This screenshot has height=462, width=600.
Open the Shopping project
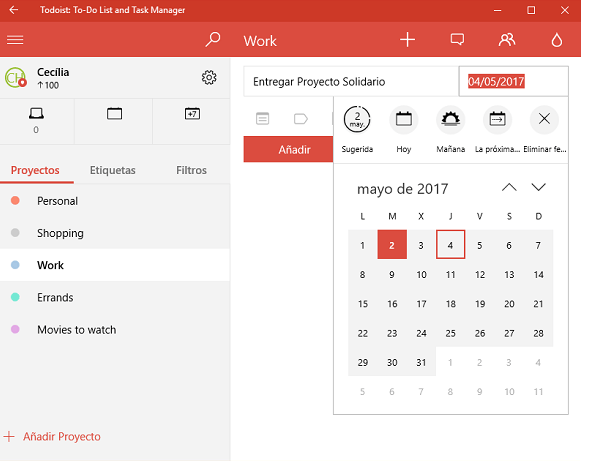(115, 233)
